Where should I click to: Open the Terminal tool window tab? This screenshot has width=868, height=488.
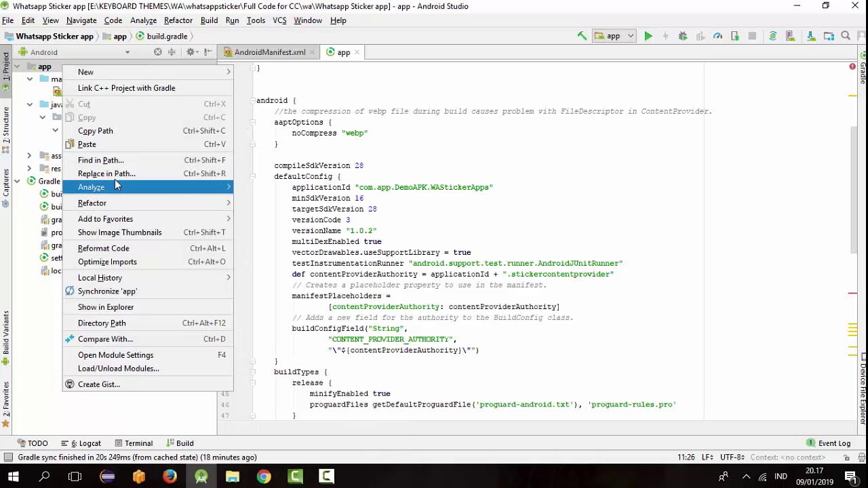(134, 443)
